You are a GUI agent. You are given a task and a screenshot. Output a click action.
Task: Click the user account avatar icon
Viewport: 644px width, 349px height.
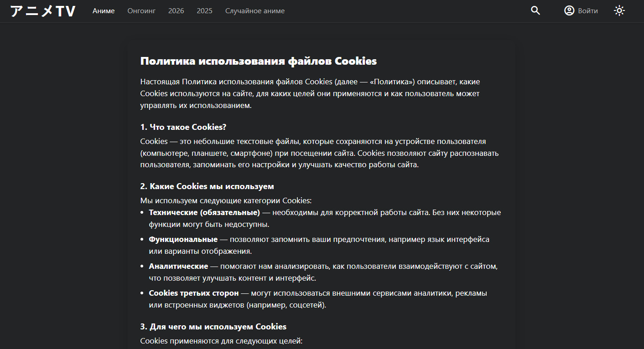tap(569, 11)
